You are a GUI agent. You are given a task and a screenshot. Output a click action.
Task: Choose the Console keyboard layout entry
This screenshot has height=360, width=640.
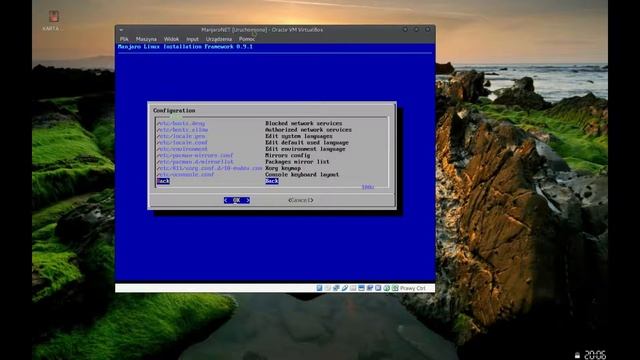tap(248, 174)
